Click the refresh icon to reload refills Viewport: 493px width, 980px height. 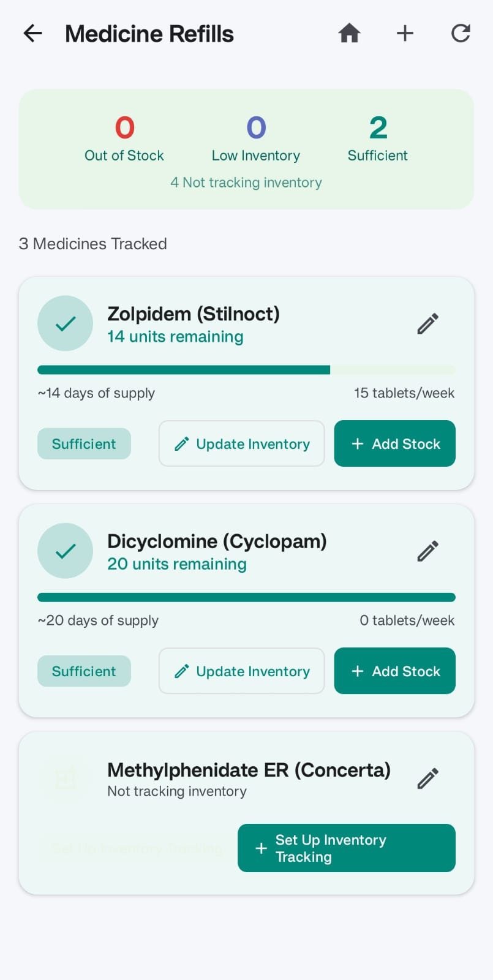point(460,34)
